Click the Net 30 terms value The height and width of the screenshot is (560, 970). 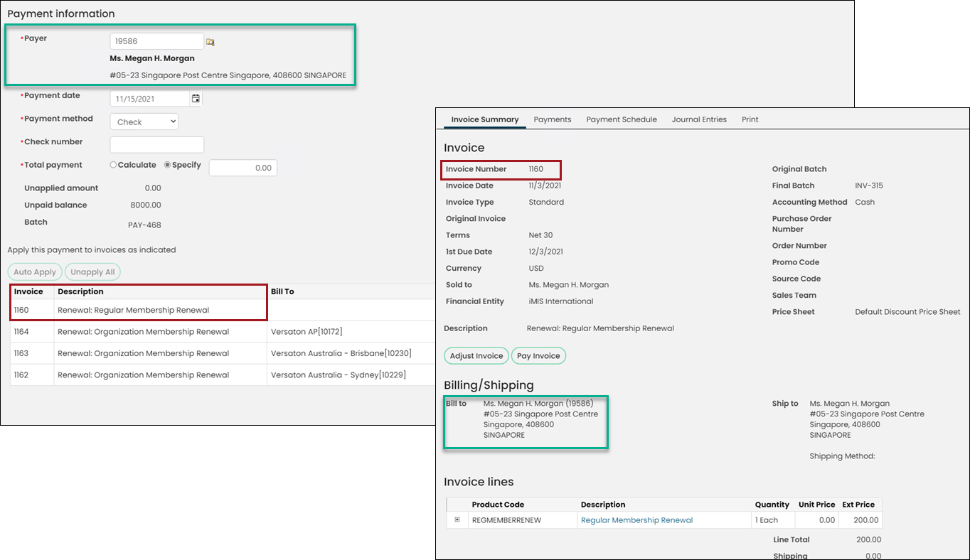[x=540, y=235]
